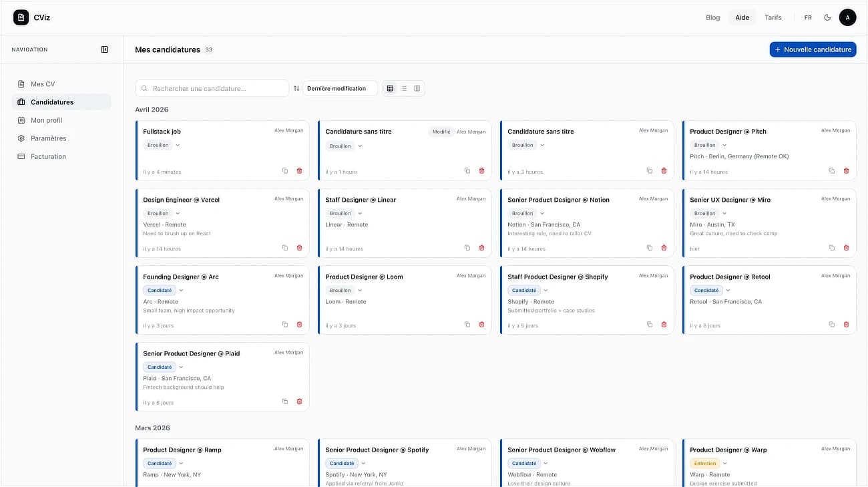Delete Senior Product Designer @ Notion application
The height and width of the screenshot is (487, 868).
664,248
